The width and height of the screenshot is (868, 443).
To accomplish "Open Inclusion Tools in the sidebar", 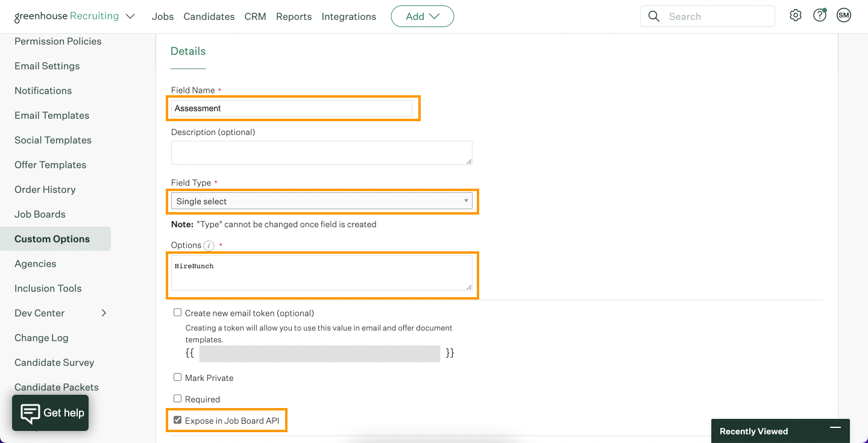I will coord(48,288).
